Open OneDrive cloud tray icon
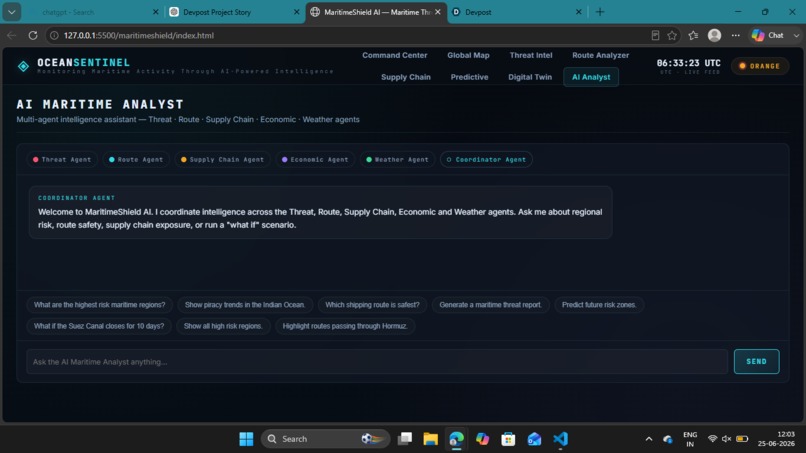Screen dimensions: 806x453 (667, 439)
